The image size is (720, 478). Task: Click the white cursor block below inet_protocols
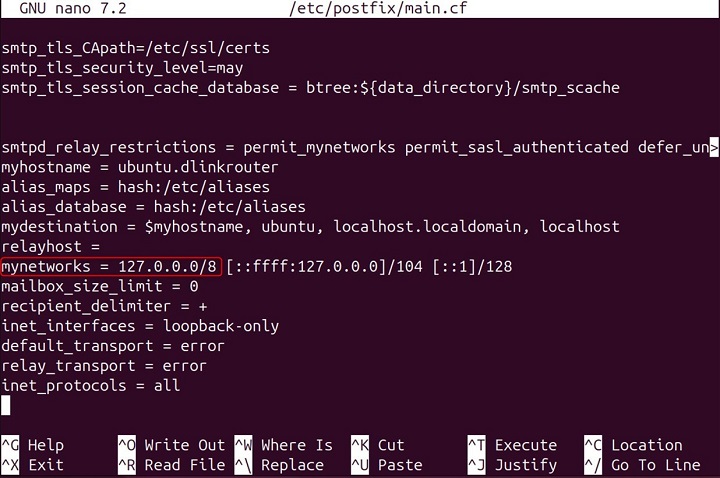6,405
